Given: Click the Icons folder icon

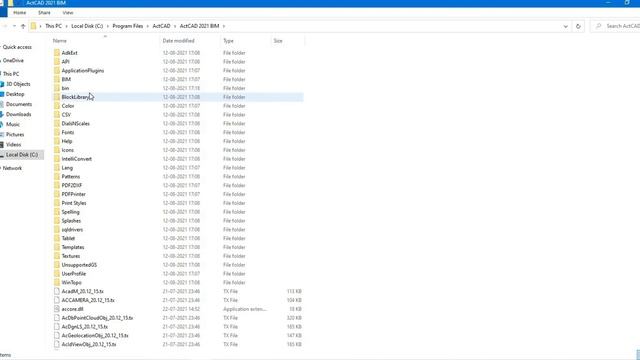Looking at the screenshot, I should pyautogui.click(x=57, y=150).
